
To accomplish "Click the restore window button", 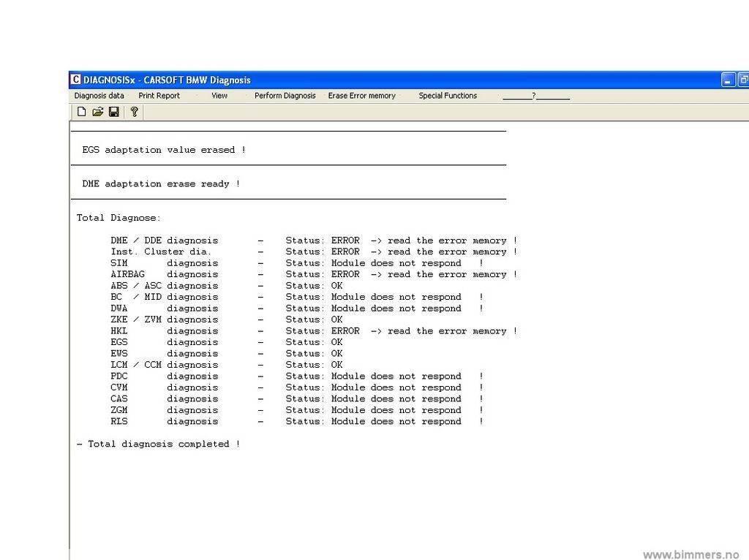I will pos(743,80).
